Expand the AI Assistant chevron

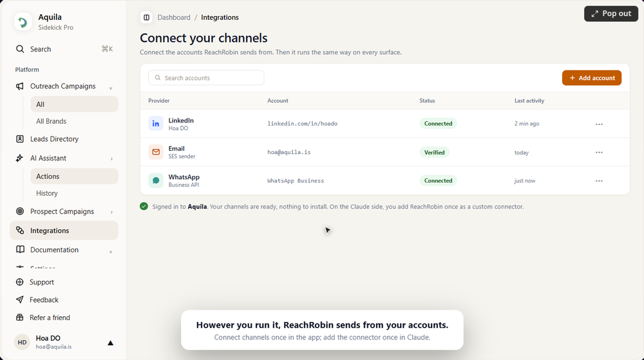111,159
